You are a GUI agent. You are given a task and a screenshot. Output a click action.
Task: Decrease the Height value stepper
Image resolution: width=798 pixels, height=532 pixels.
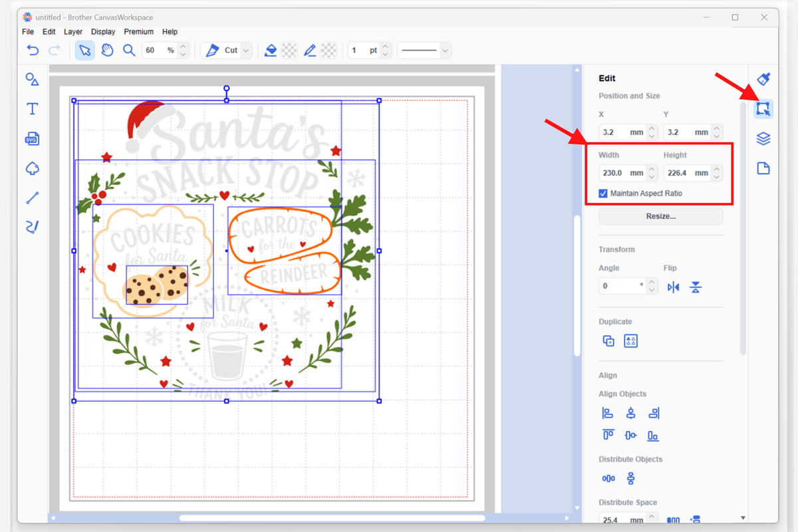tap(716, 177)
